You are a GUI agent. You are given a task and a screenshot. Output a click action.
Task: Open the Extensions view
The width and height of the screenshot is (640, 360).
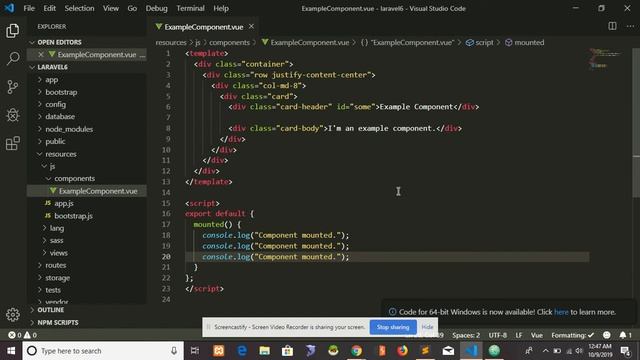(x=13, y=143)
